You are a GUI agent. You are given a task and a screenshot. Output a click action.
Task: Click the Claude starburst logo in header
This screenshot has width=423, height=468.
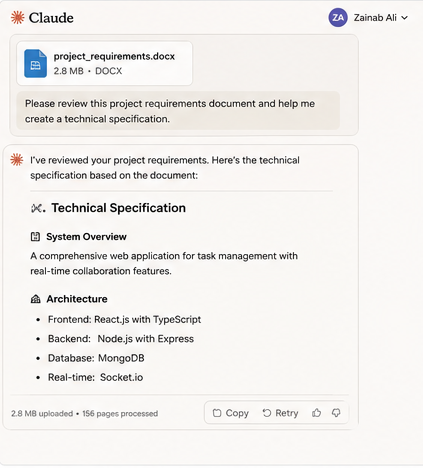pos(17,17)
